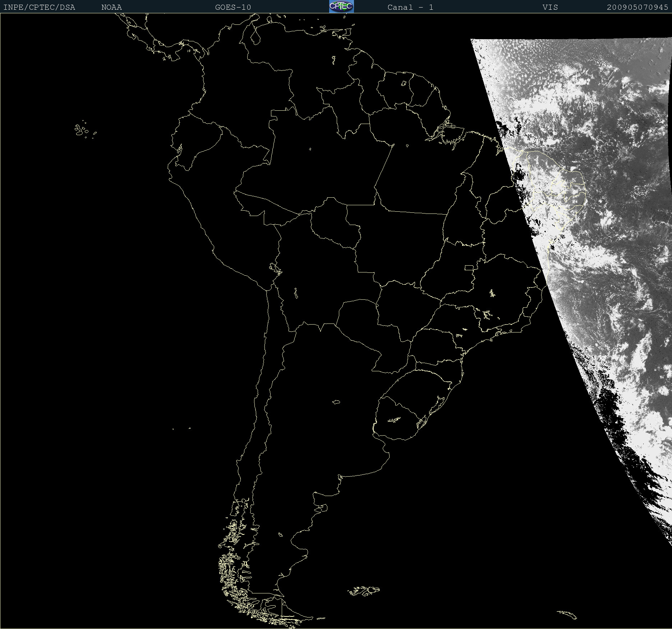Select the INPE/CPTEC/DSA header text
This screenshot has height=629, width=672.
coord(39,8)
